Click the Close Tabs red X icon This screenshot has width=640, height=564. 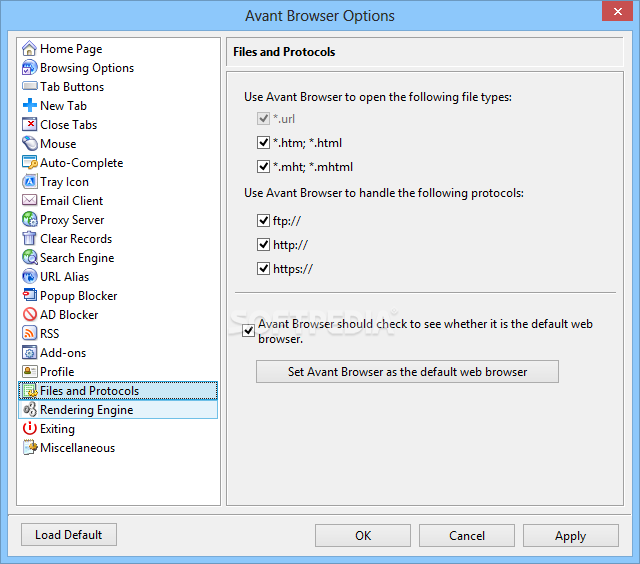point(29,124)
